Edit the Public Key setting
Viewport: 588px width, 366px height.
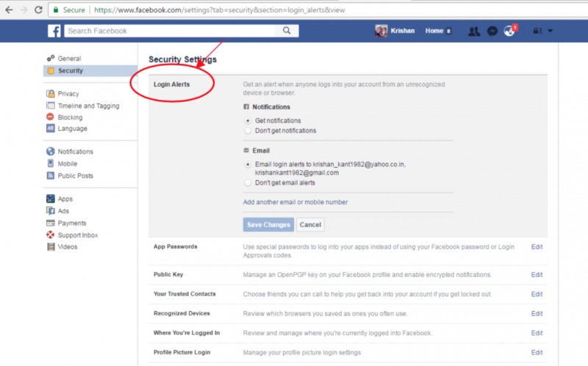tap(537, 275)
